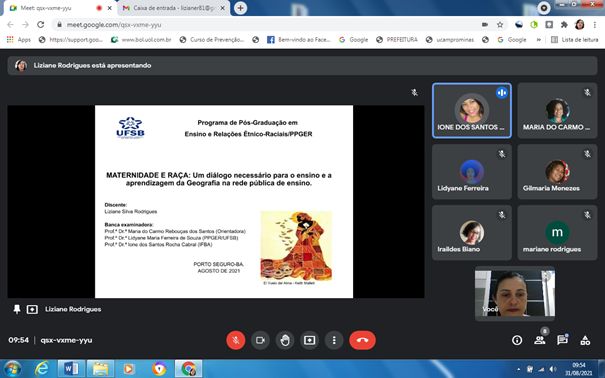Open meeting details info icon
Viewport: 605px width, 378px height.
click(517, 340)
